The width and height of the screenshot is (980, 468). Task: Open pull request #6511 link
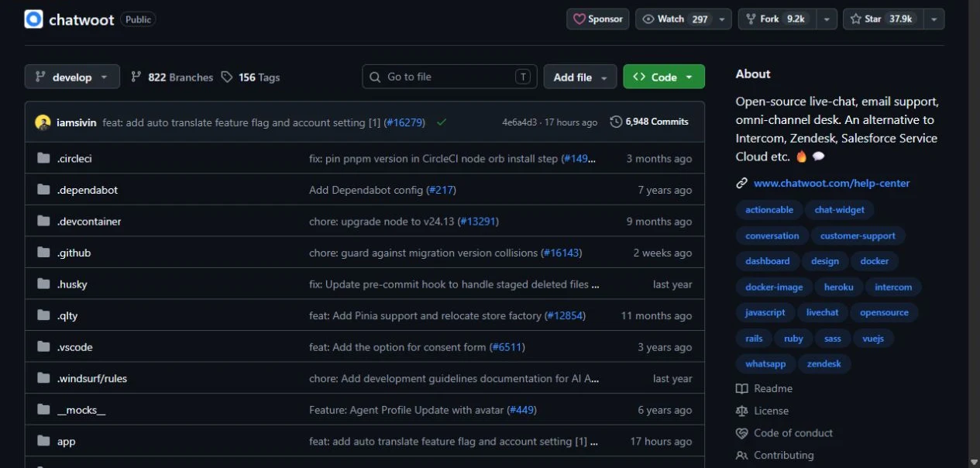[507, 347]
